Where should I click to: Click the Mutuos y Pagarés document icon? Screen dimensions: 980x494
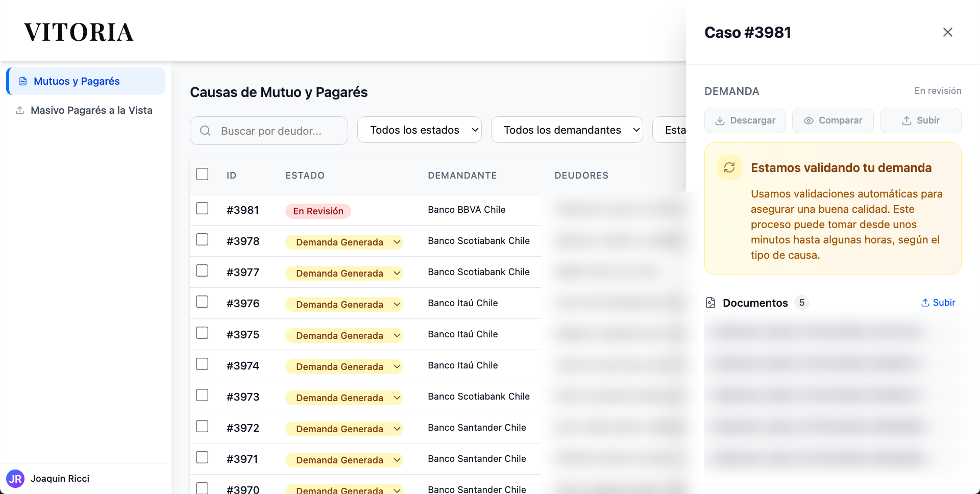pyautogui.click(x=23, y=81)
